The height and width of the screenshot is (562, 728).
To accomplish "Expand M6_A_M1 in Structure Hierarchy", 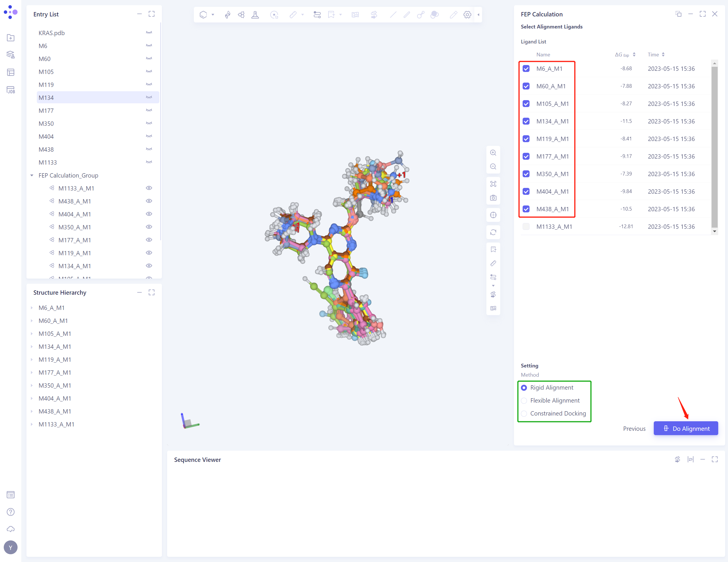I will tap(32, 308).
